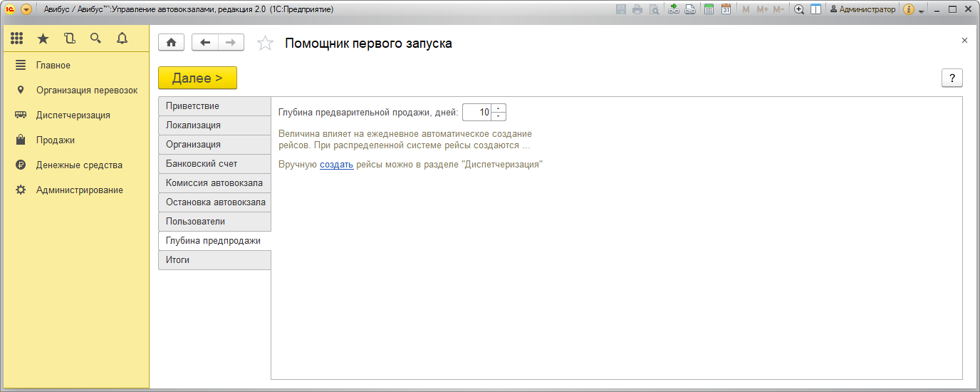Add page to favorites with the outline star
The height and width of the screenshot is (392, 980).
point(265,43)
